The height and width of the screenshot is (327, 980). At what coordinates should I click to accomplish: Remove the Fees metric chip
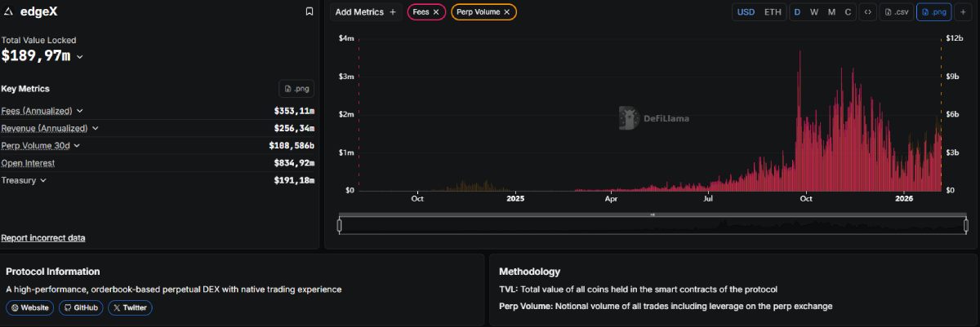[x=436, y=12]
